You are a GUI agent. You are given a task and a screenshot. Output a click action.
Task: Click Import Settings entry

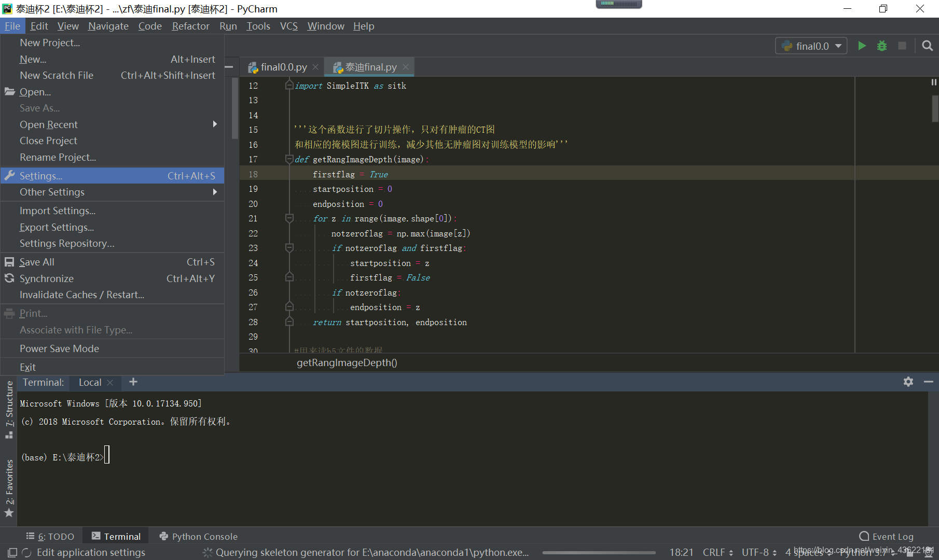point(113,211)
